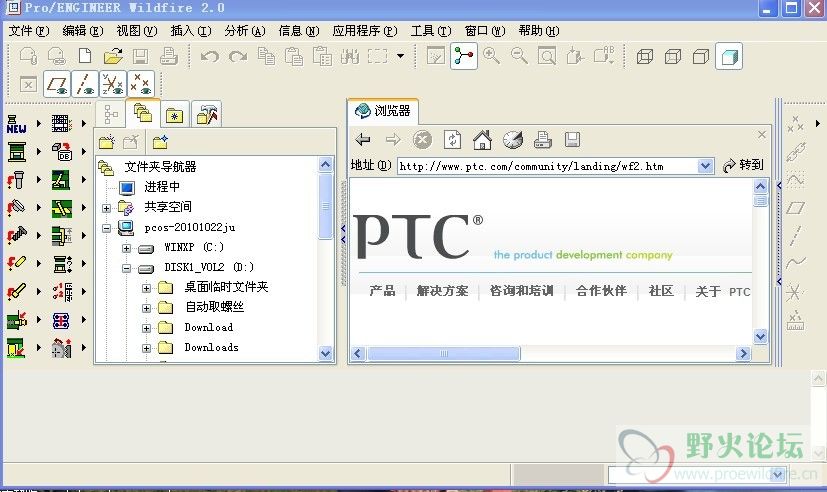827x492 pixels.
Task: Select the 浏览器 browser tab
Action: 383,111
